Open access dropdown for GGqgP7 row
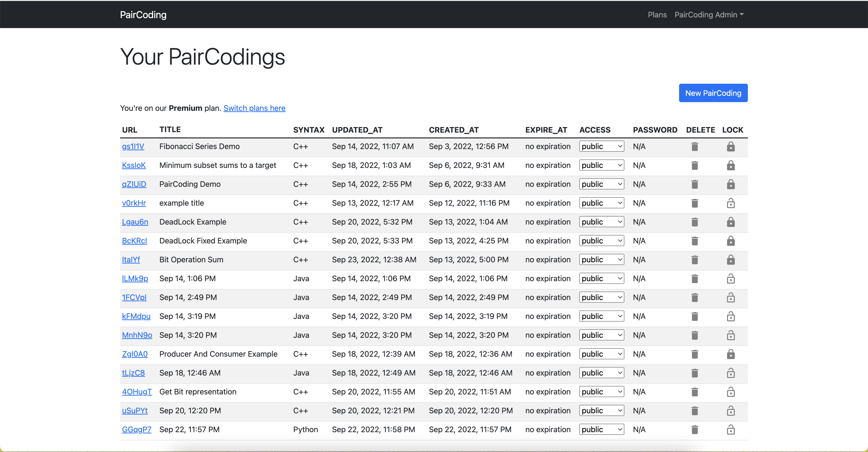 [x=601, y=429]
